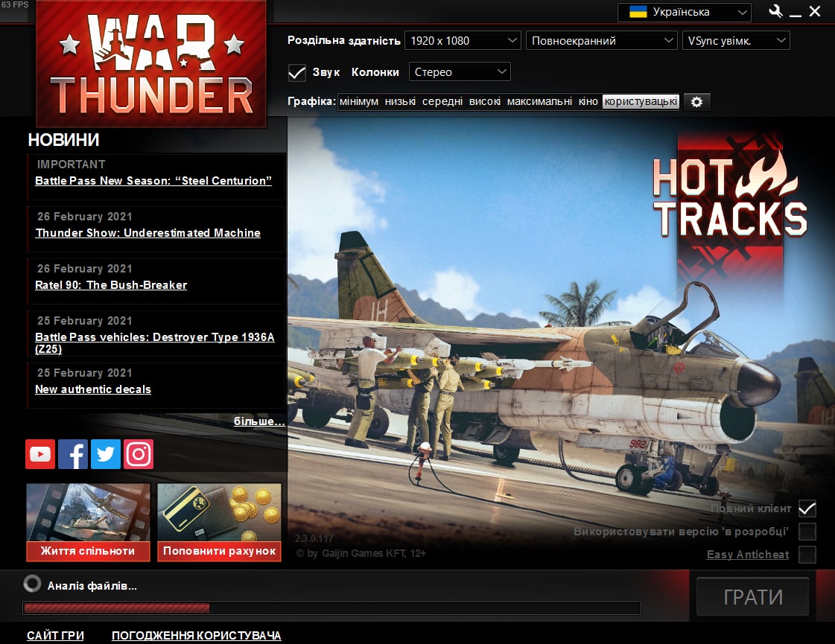
Task: Click version number 2.3.0.117
Action: pos(314,538)
